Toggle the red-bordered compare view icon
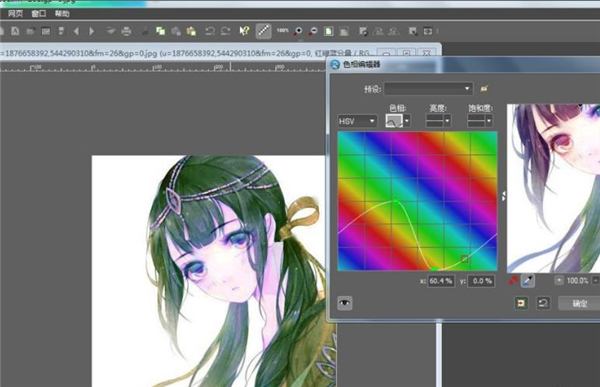 (x=521, y=303)
